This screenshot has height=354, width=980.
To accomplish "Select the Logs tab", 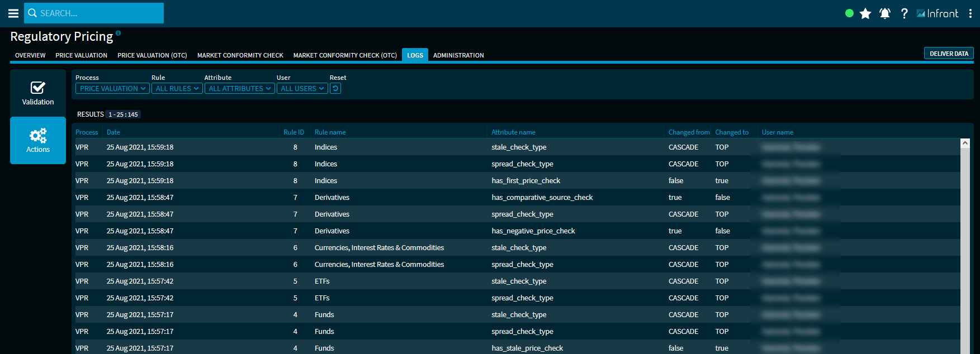I will tap(415, 55).
